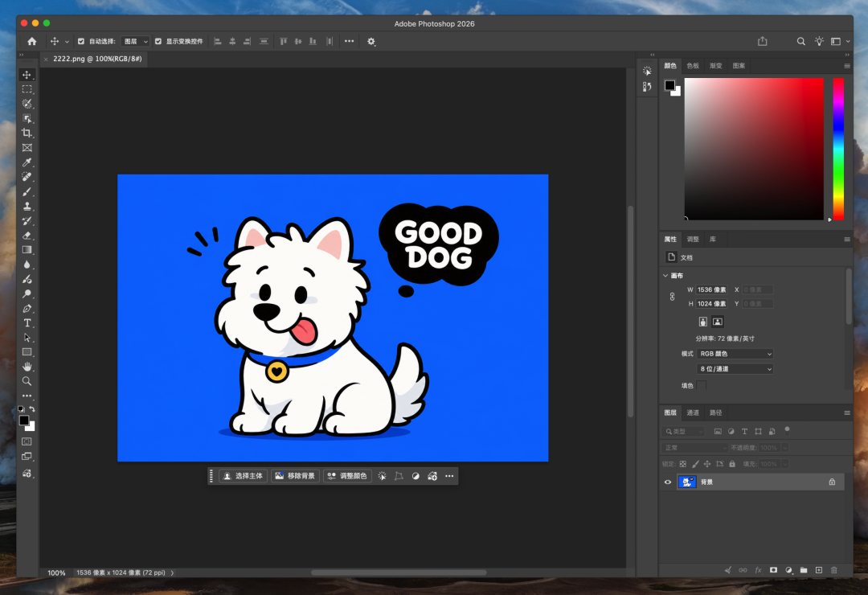
Task: Select the Blur tool
Action: pos(27,265)
